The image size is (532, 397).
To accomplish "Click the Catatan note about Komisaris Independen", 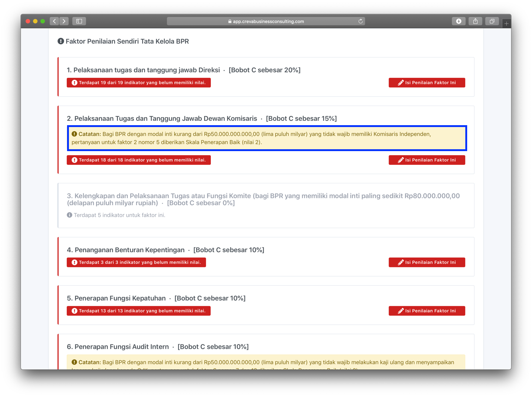I will coord(267,138).
